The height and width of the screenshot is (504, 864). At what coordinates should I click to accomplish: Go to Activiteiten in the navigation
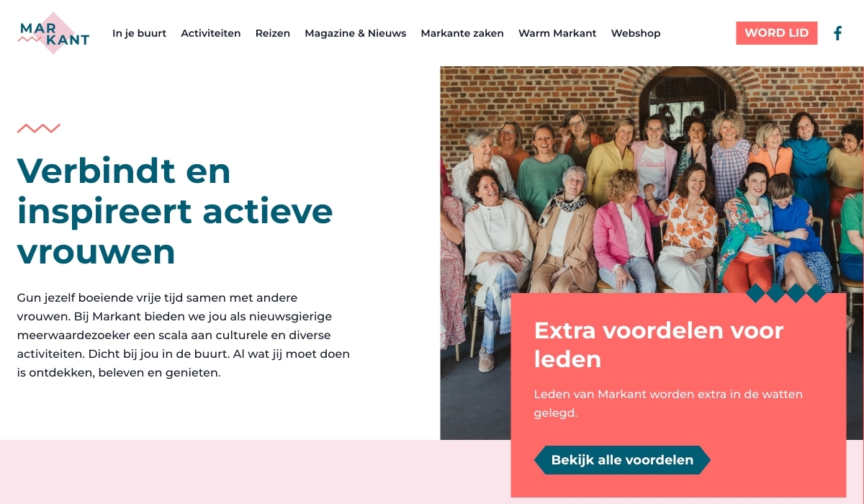click(x=211, y=33)
